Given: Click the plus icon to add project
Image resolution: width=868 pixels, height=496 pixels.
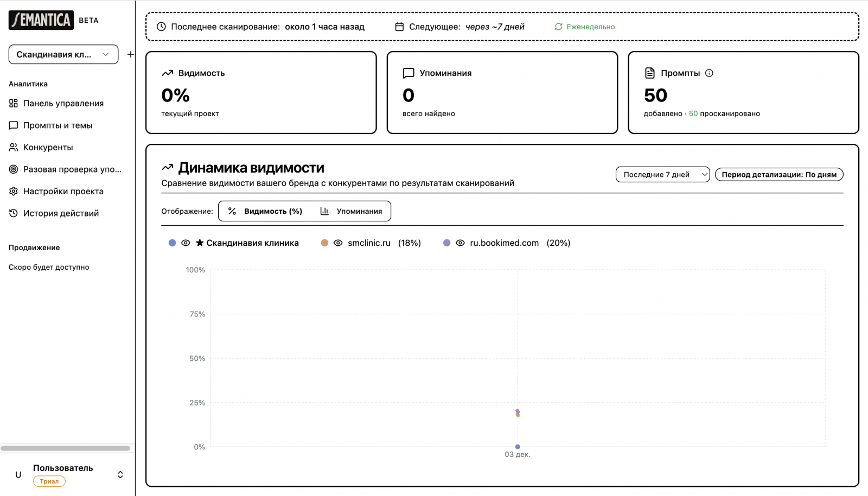Looking at the screenshot, I should (x=130, y=54).
